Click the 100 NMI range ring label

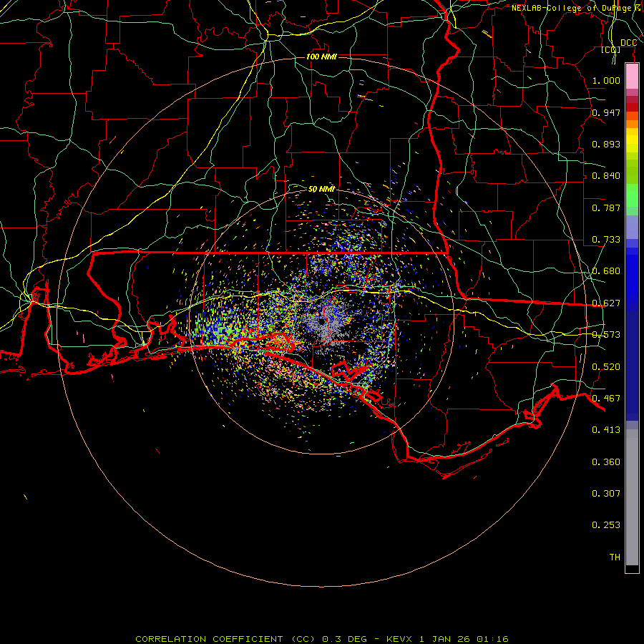(x=321, y=57)
